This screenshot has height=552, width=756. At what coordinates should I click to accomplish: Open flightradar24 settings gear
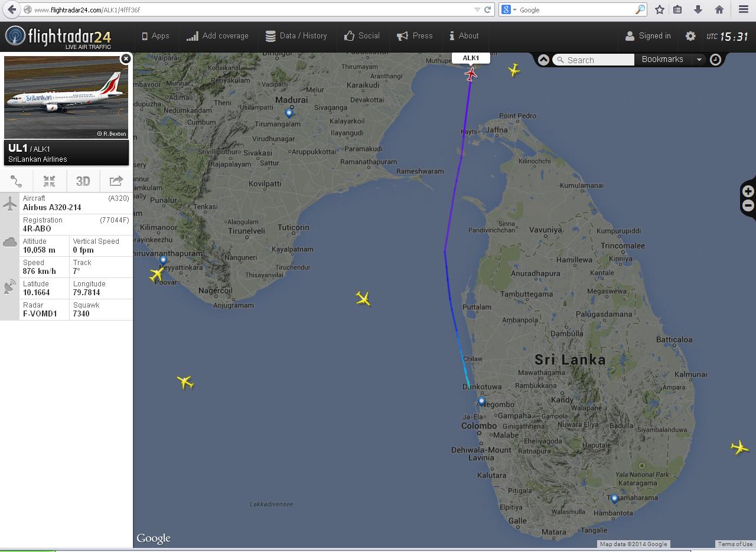[690, 36]
